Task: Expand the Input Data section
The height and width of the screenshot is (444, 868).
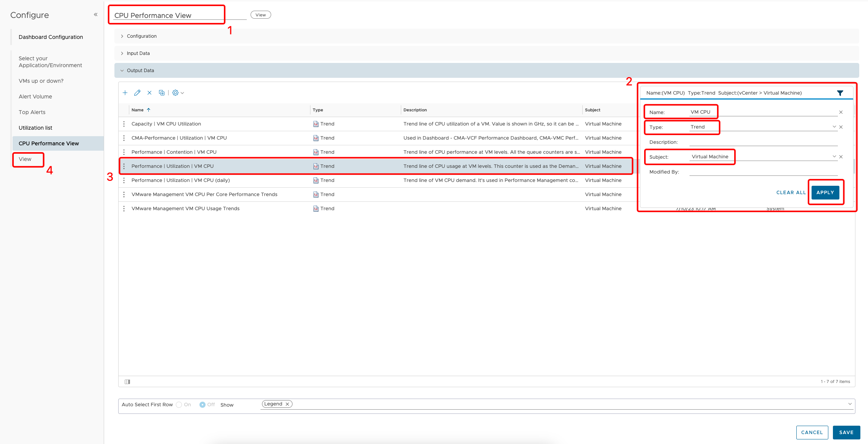Action: click(138, 53)
